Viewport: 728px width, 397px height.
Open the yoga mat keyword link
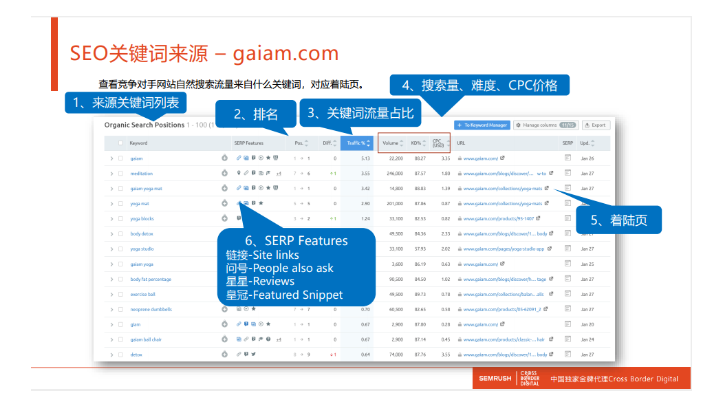click(x=140, y=204)
